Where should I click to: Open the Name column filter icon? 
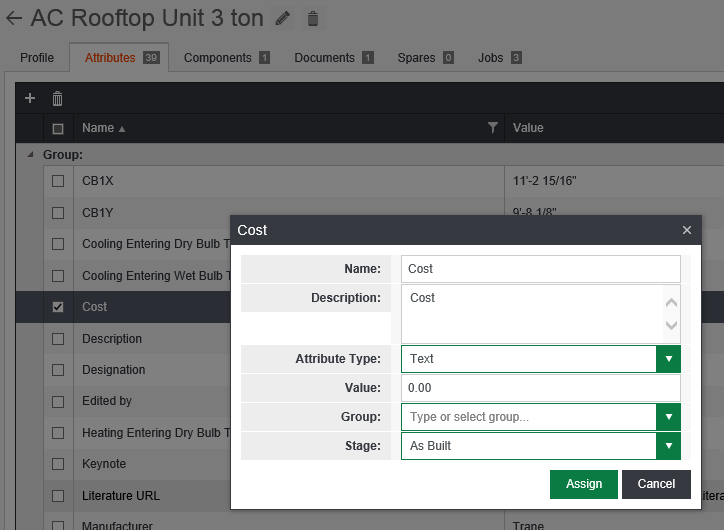point(492,128)
